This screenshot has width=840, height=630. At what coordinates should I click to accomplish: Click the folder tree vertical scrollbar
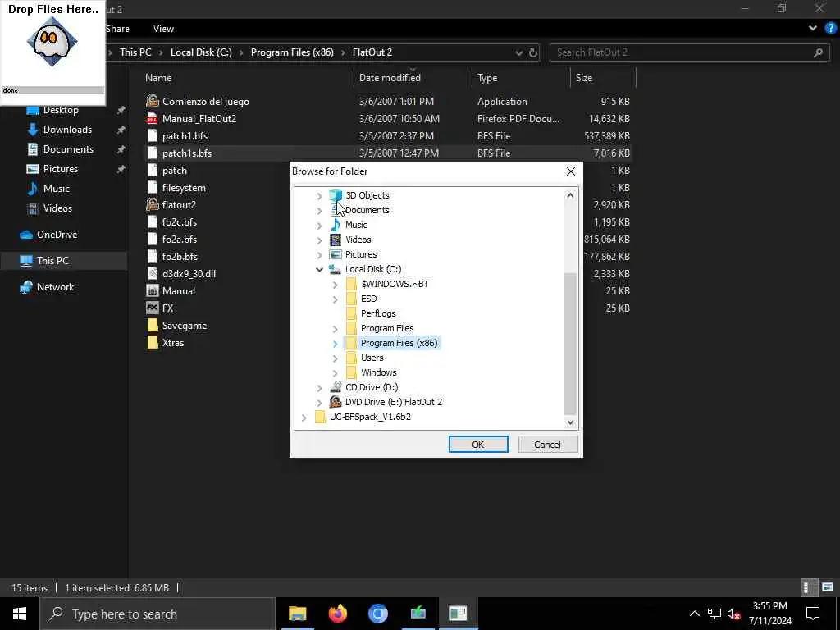tap(571, 343)
